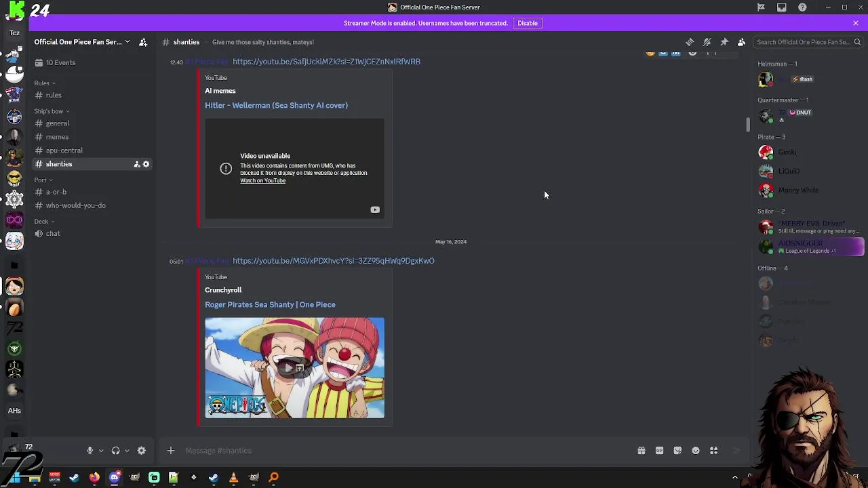
Task: Open pinned messages with the pin icon
Action: tap(724, 42)
